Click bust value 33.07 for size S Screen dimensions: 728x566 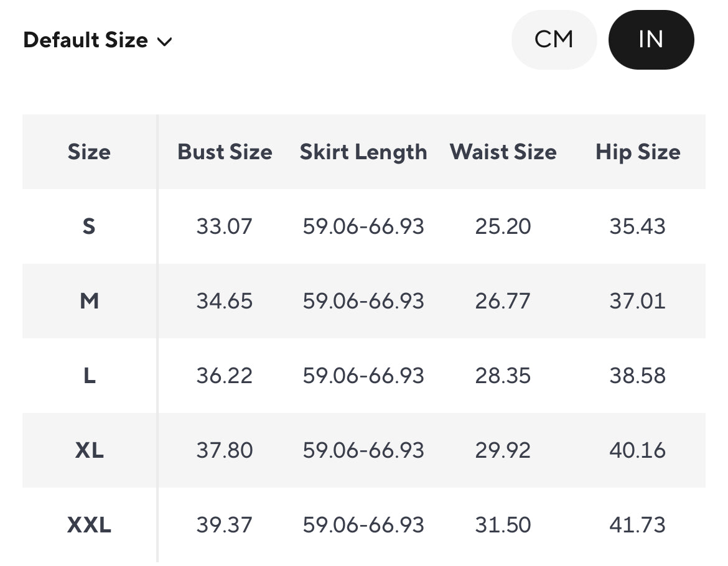pyautogui.click(x=225, y=226)
